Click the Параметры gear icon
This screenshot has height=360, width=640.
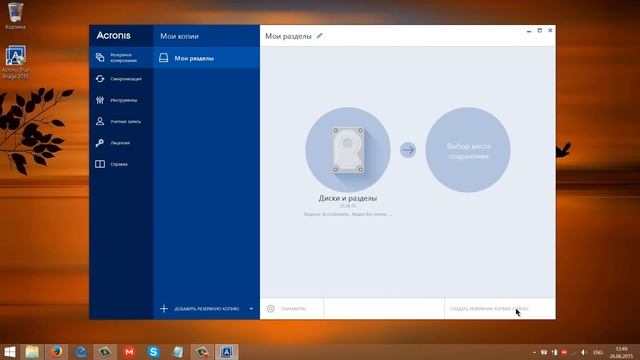tap(271, 309)
